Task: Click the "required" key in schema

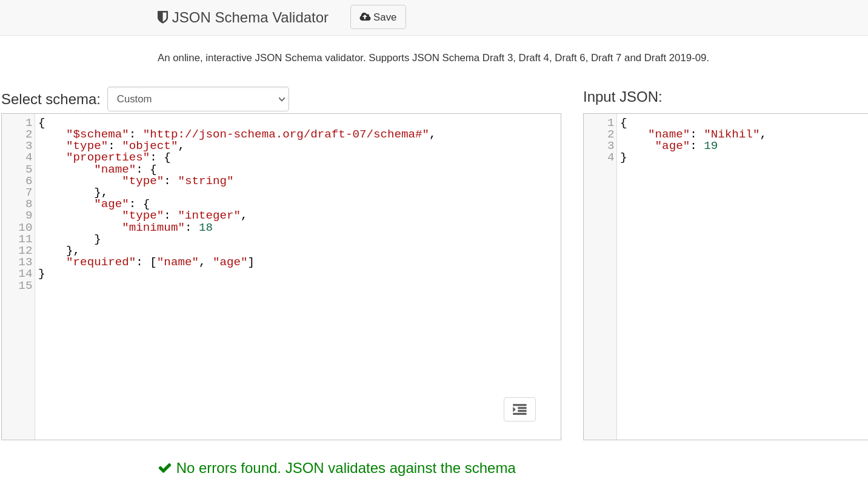Action: pyautogui.click(x=101, y=262)
